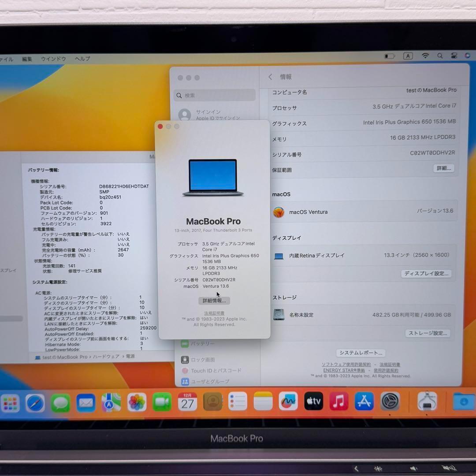
Task: Open Reminders app in the Dock
Action: [x=238, y=401]
